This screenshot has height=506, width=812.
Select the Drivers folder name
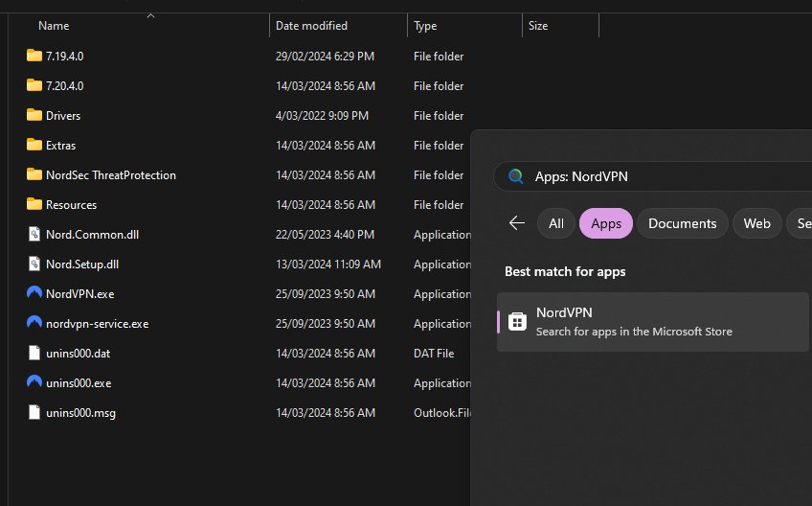pos(62,116)
